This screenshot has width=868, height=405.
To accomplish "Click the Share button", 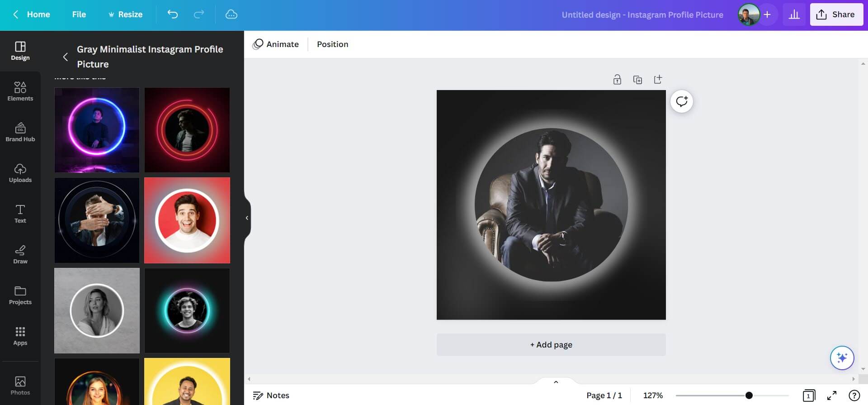I will [836, 14].
